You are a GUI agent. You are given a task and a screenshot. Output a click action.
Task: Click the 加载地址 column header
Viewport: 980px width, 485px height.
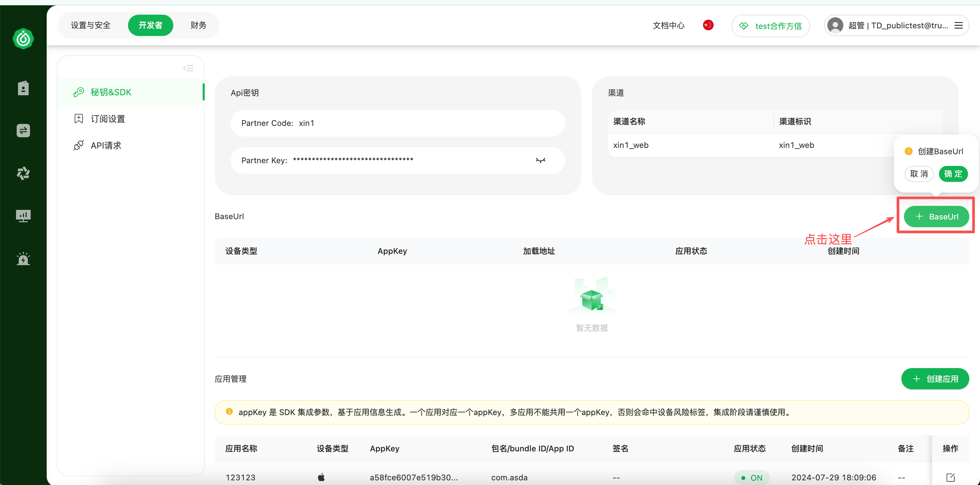(539, 251)
